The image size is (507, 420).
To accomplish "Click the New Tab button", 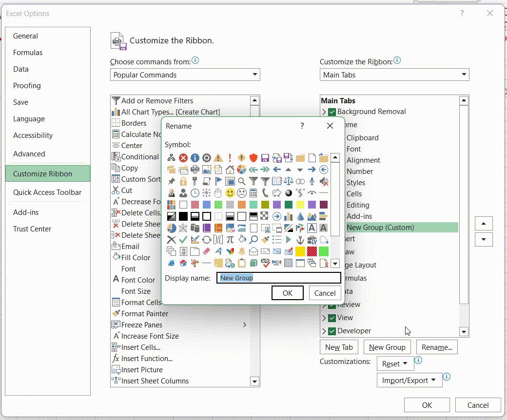I will [339, 347].
